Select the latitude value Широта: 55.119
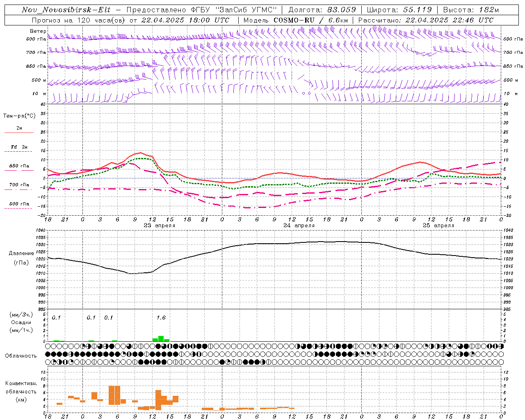Screen dimensions: 525x420 399,10
